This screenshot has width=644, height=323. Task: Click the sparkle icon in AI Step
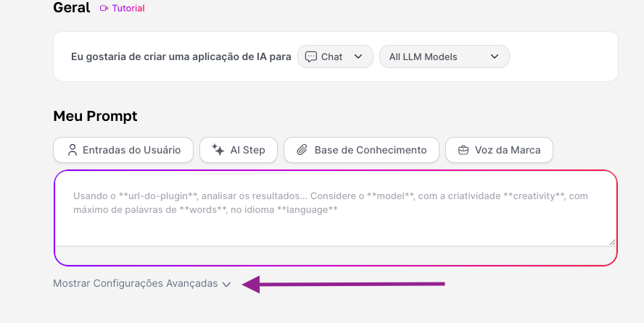coord(218,150)
